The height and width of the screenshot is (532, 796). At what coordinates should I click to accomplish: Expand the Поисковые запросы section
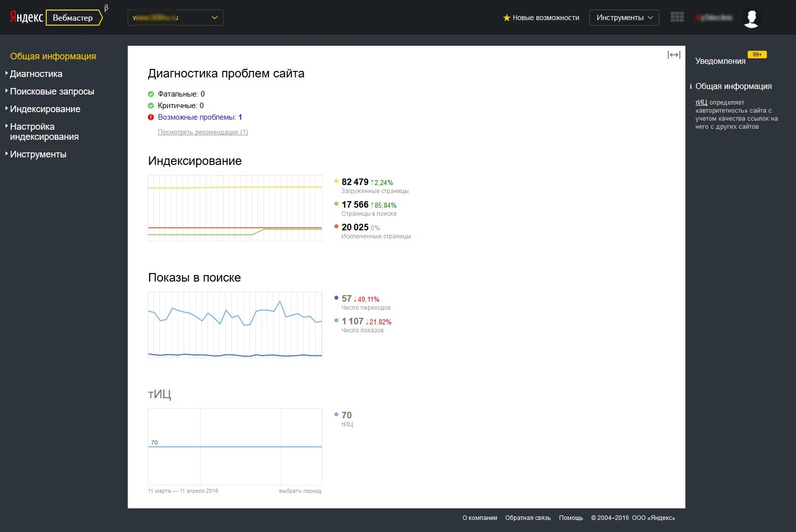coord(52,92)
